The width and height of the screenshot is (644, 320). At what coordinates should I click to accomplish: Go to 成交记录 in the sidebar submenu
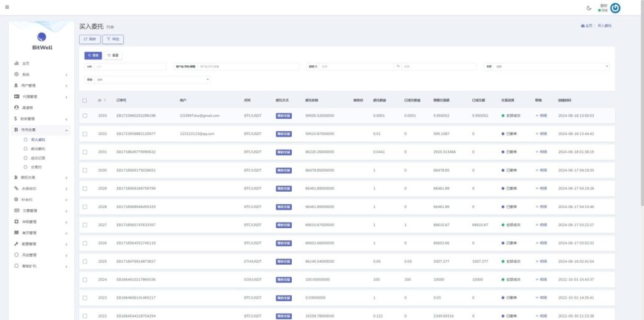click(38, 158)
